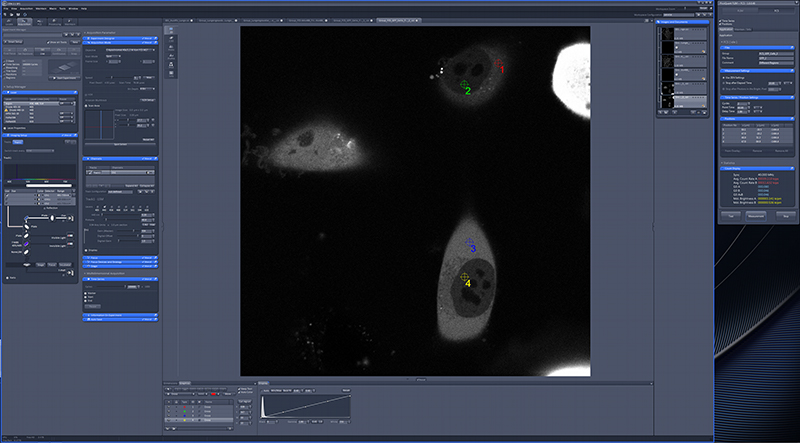
Task: Select the yellow crosshair marker 4
Action: click(x=464, y=277)
